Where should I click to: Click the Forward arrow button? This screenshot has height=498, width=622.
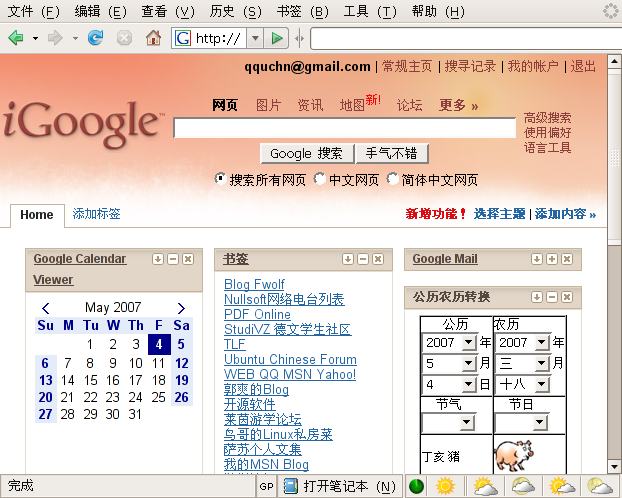pos(55,38)
